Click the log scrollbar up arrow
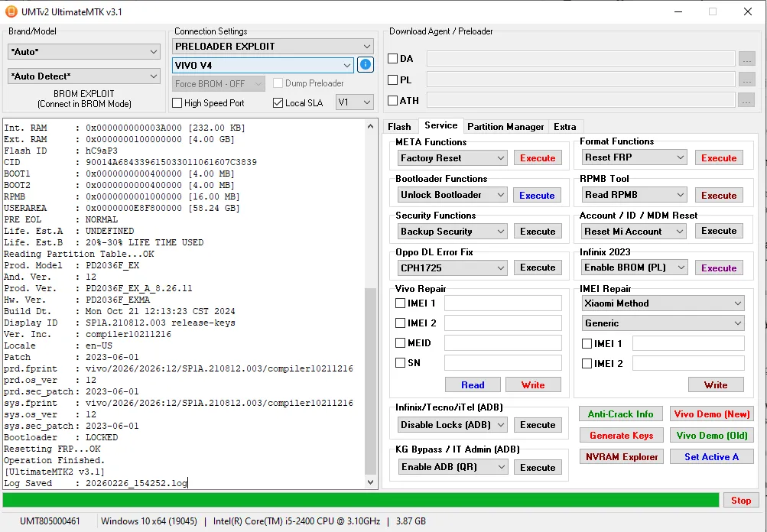This screenshot has height=532, width=767. pos(371,126)
